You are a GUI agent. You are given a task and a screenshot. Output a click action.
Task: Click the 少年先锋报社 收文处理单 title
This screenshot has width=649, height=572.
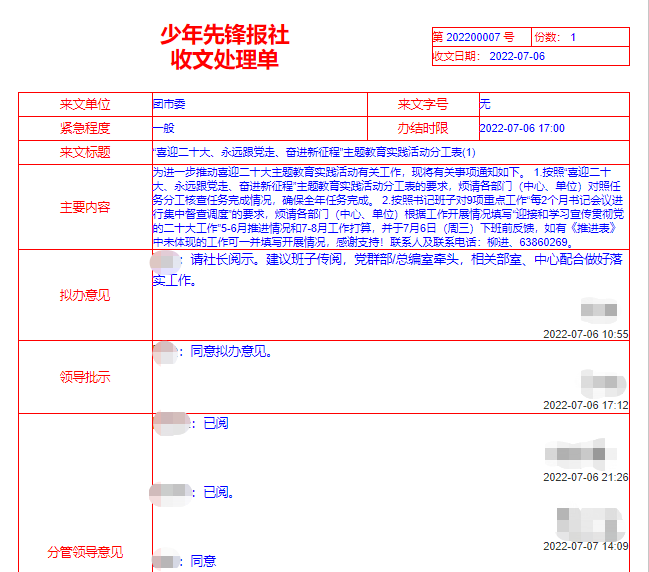(x=224, y=47)
